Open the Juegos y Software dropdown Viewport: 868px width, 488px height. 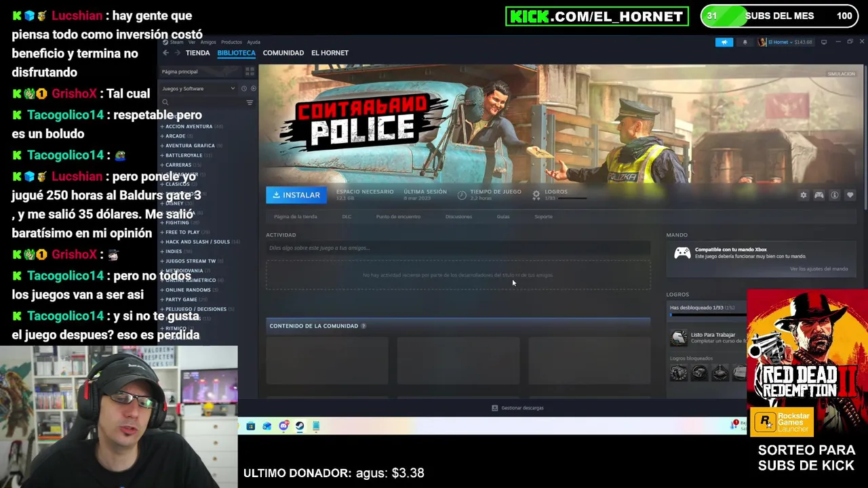coord(198,89)
